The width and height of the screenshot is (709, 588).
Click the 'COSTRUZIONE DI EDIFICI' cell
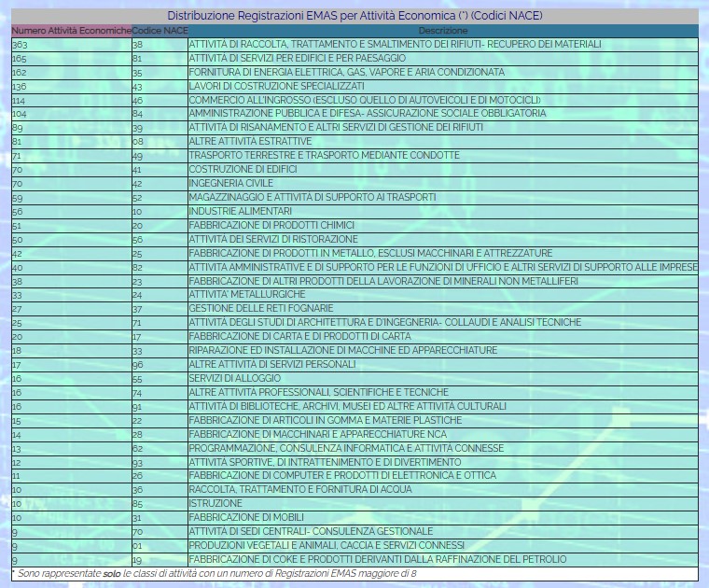[x=243, y=170]
